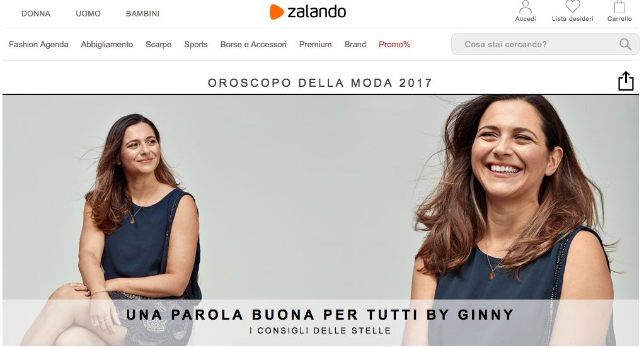Open the Fashion Agenda menu
The height and width of the screenshot is (348, 644).
coord(38,44)
